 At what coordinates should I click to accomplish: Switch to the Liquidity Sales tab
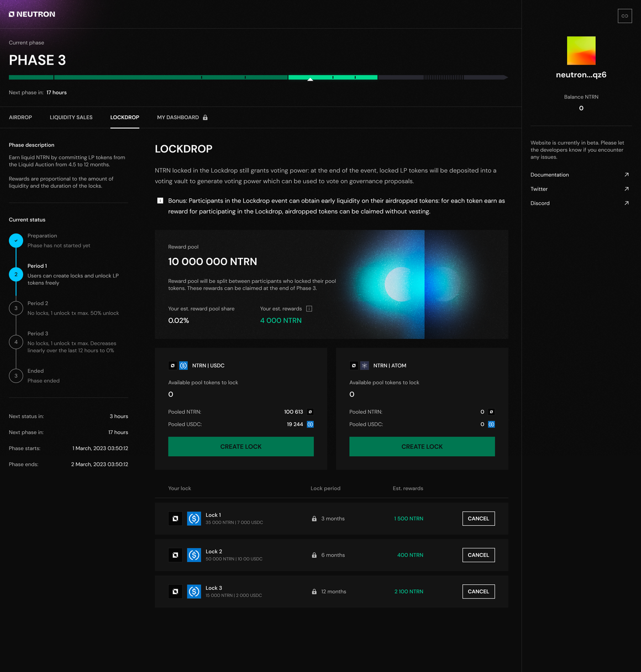71,118
